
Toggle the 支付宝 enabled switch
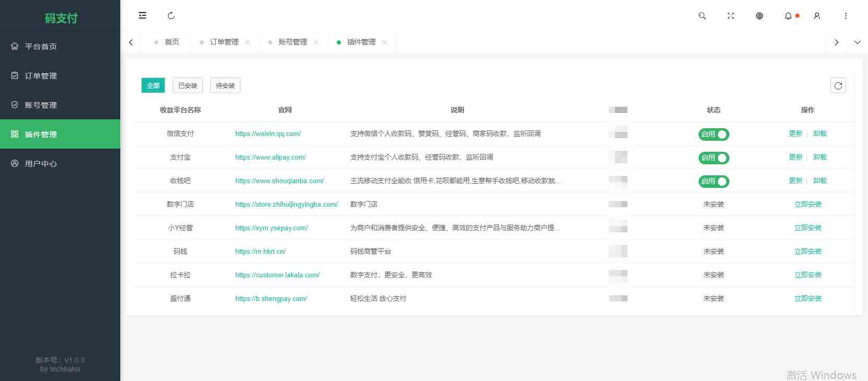pyautogui.click(x=713, y=158)
